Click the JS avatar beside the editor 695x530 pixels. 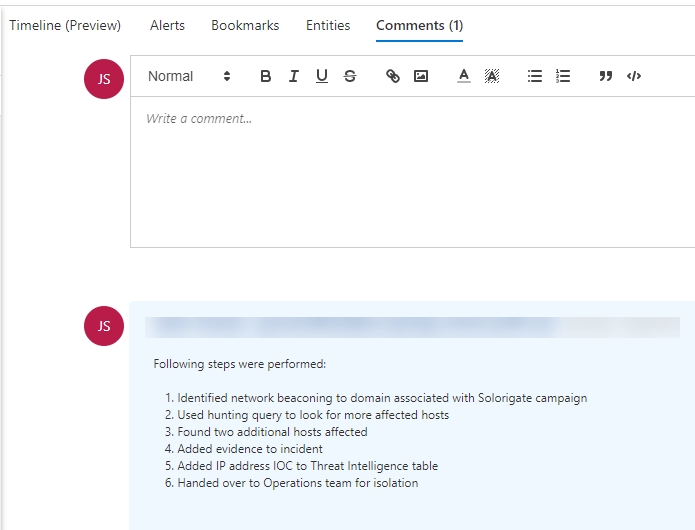click(x=104, y=79)
